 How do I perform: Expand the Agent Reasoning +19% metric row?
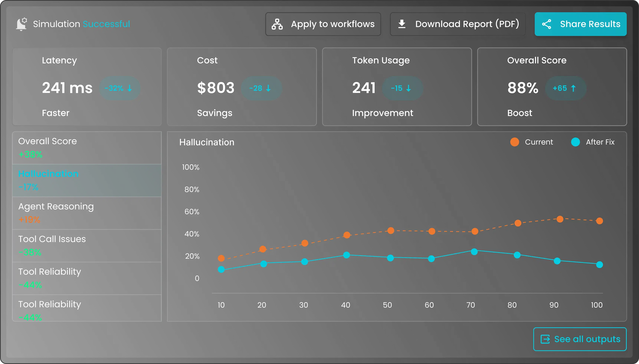coord(87,213)
